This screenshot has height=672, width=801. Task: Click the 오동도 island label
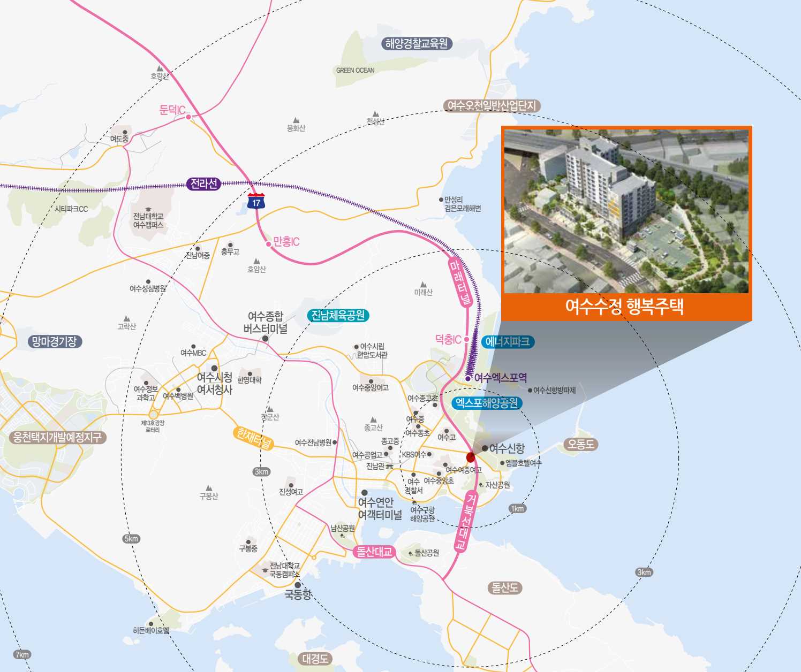tap(580, 445)
